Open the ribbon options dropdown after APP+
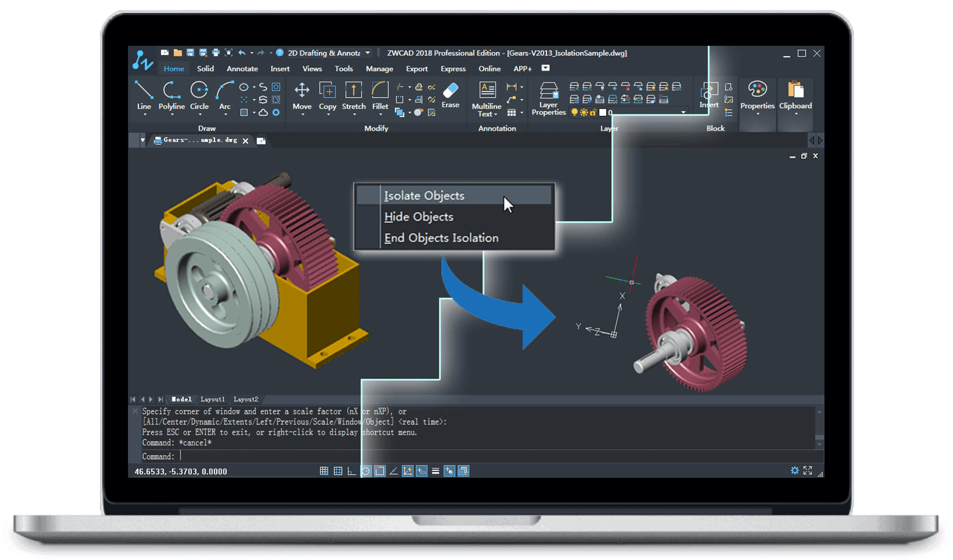 pyautogui.click(x=545, y=68)
